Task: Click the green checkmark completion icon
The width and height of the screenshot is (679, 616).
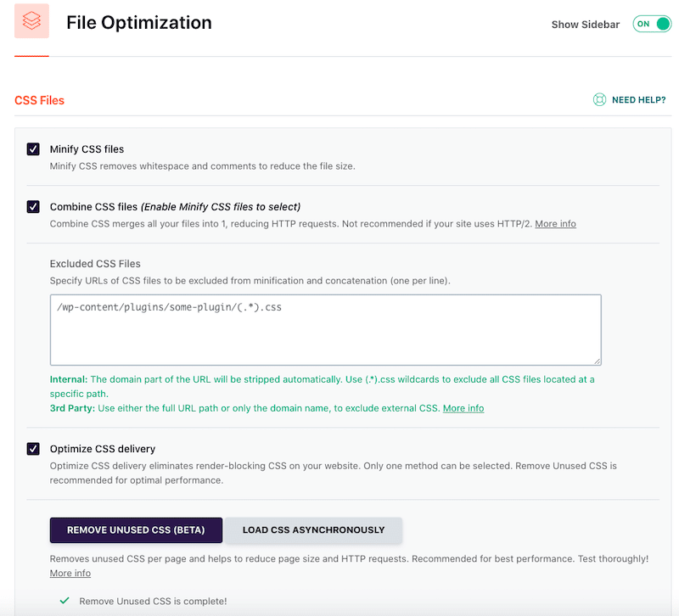Action: pyautogui.click(x=64, y=599)
